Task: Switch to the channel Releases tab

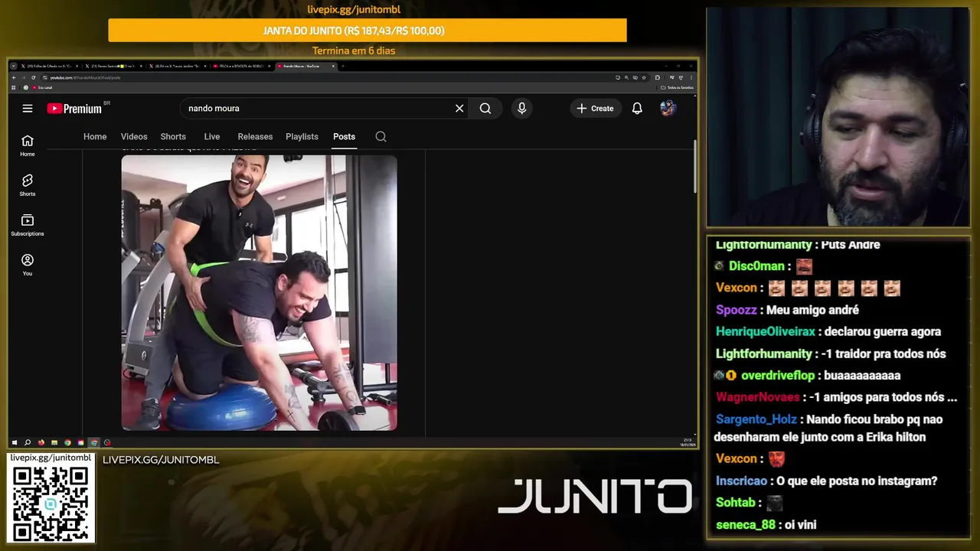Action: pos(255,137)
